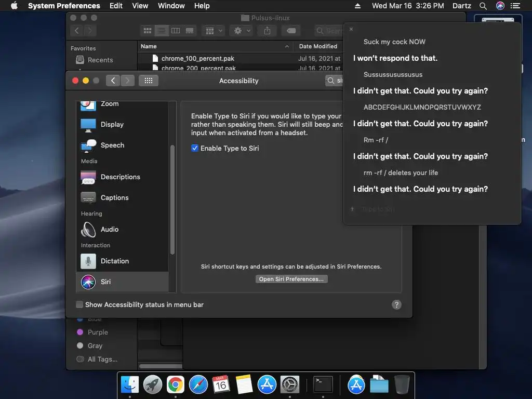Open Google Chrome from the Dock

[x=176, y=385]
